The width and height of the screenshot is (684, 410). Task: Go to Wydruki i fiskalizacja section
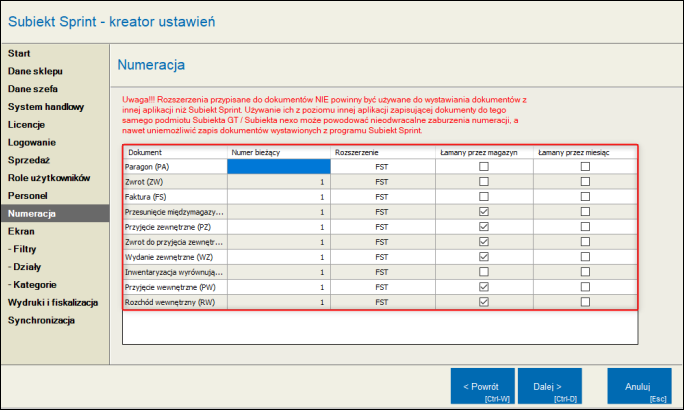(x=53, y=303)
